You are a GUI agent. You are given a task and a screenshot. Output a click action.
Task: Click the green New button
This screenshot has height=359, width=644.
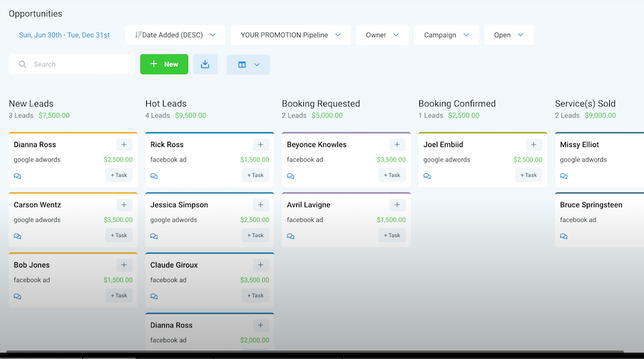(164, 64)
